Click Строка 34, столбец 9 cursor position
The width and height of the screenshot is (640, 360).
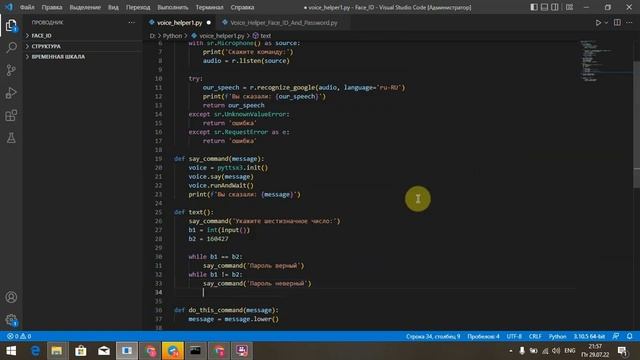(x=433, y=336)
